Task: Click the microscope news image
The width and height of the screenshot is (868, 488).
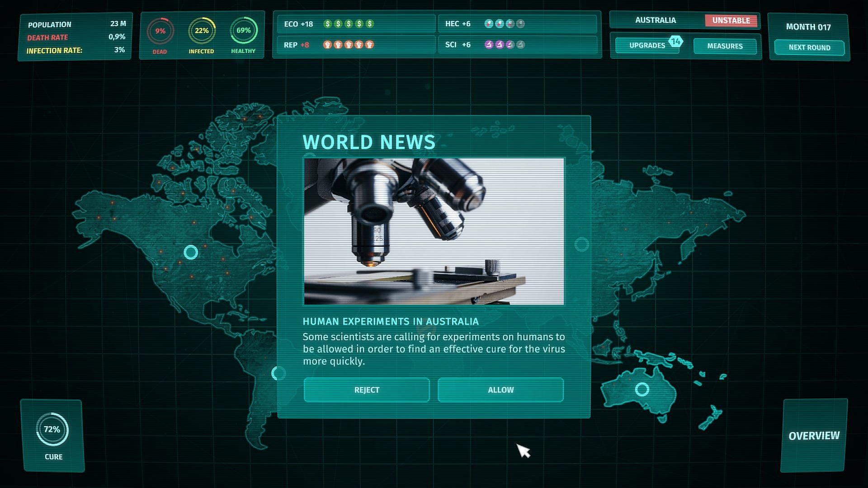Action: pyautogui.click(x=434, y=231)
